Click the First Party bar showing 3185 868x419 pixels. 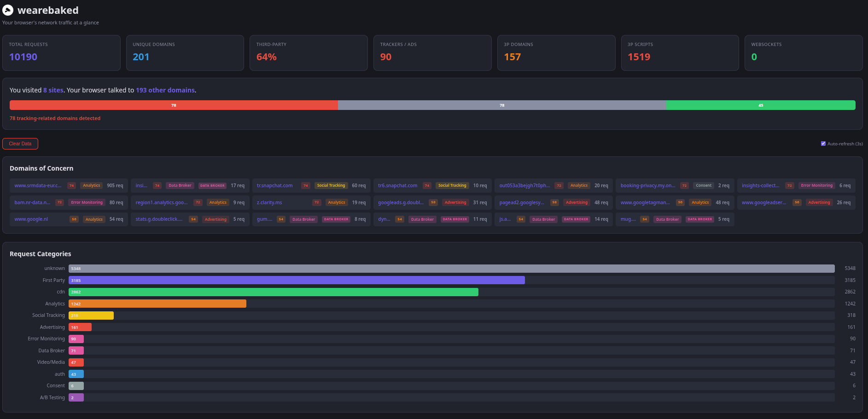point(297,280)
